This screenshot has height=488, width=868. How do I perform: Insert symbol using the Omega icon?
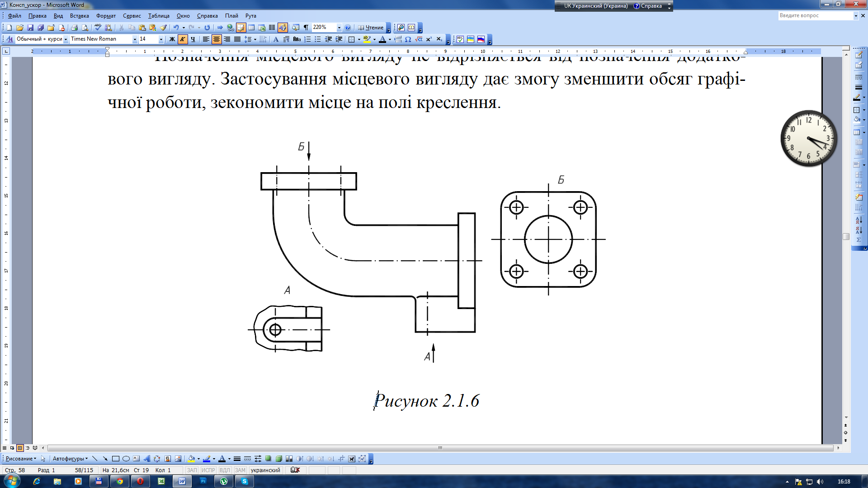click(408, 39)
